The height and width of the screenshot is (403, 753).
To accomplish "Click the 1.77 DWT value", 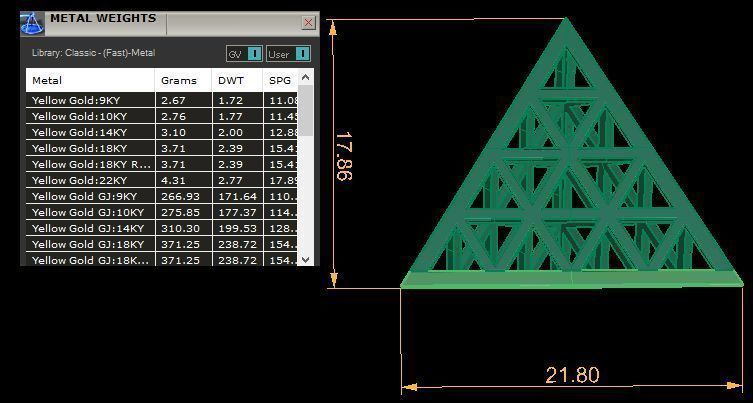I will click(231, 116).
